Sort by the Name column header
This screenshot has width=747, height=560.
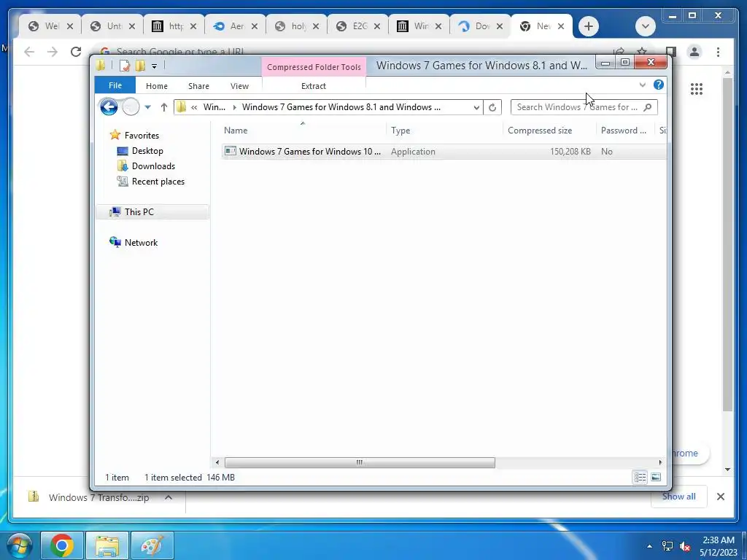(303, 130)
